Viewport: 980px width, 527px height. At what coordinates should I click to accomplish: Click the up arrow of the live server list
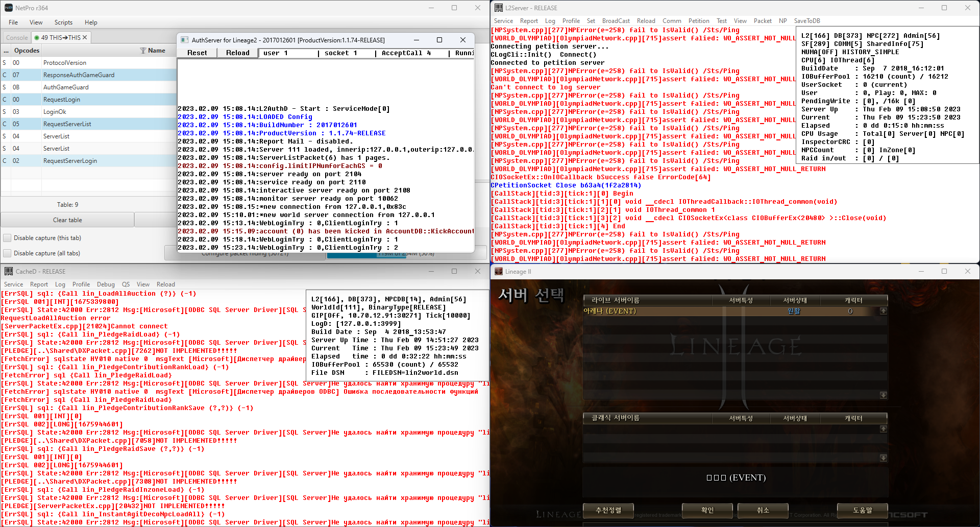coord(883,310)
